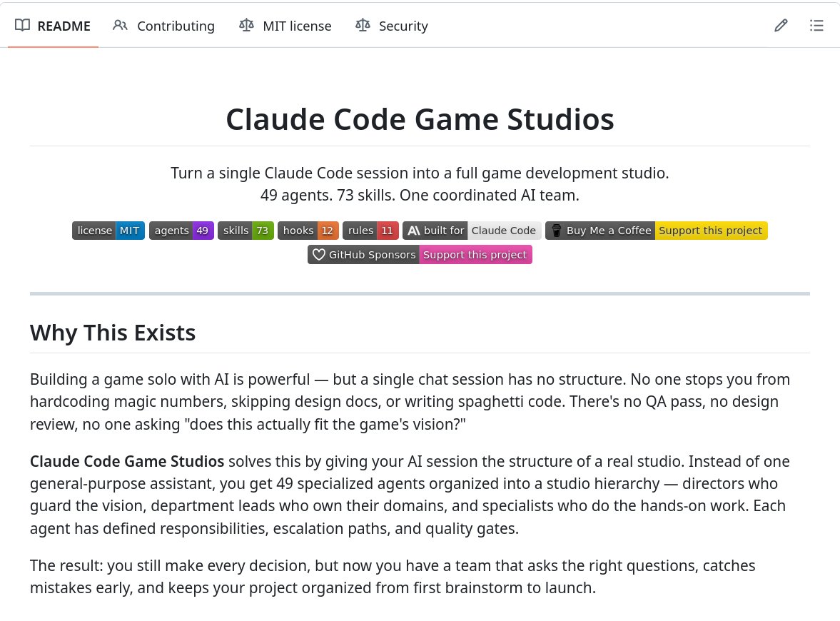Open the Buy Me a Coffee badge
The height and width of the screenshot is (621, 840).
pyautogui.click(x=657, y=231)
